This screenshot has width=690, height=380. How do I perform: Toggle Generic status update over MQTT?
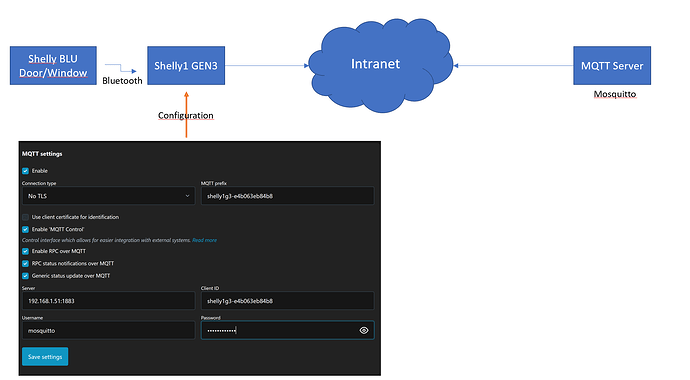[26, 276]
